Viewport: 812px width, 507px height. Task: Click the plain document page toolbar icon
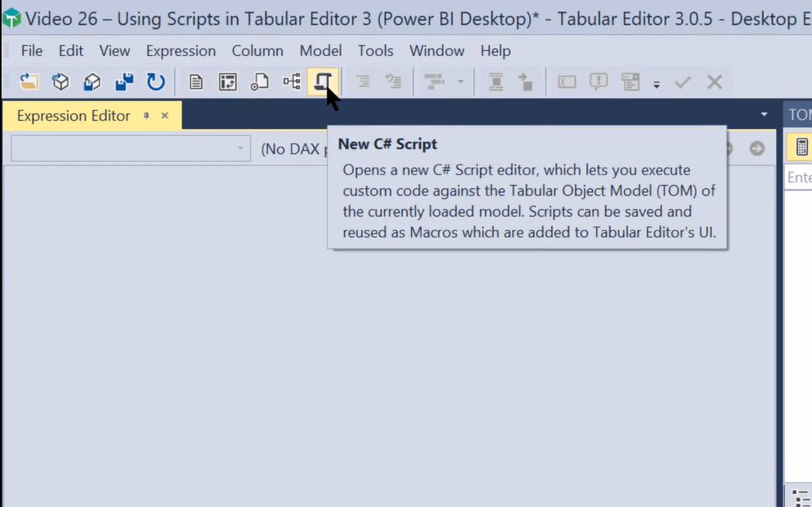[196, 82]
